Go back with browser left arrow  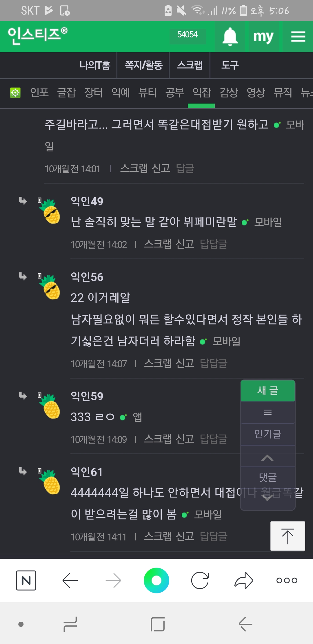pos(70,580)
